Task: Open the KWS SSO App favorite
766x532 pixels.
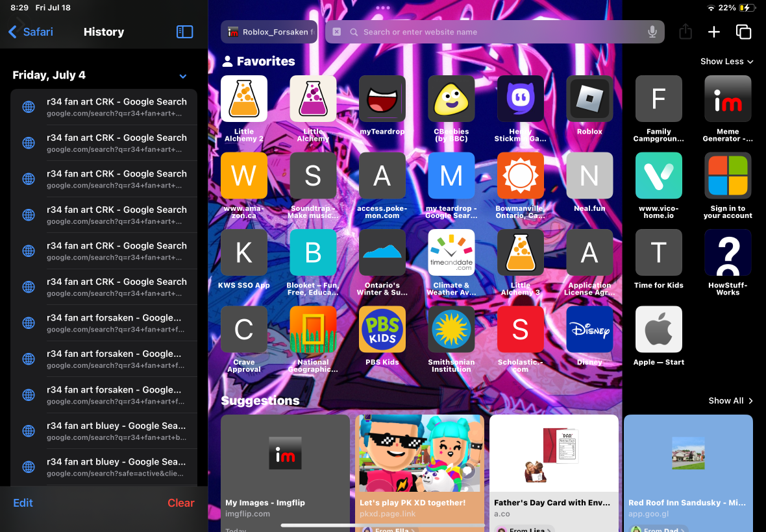Action: click(244, 252)
